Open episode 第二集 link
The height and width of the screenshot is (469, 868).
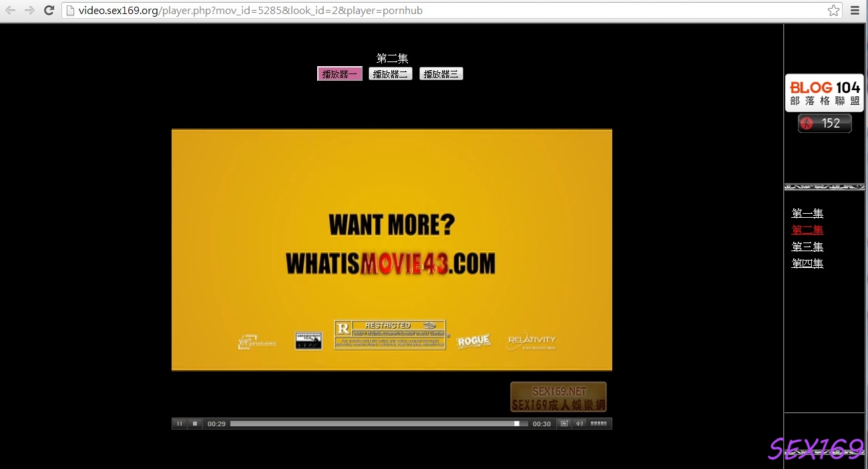pos(807,230)
